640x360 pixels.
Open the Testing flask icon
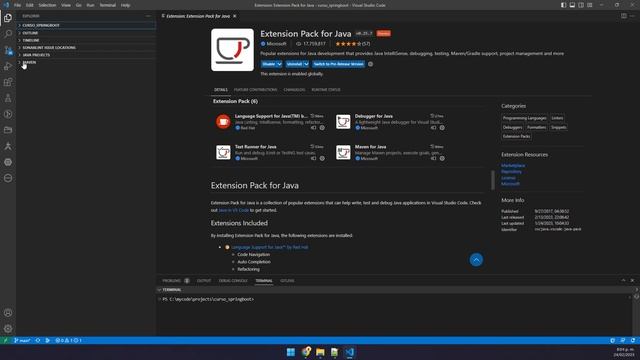click(x=8, y=98)
